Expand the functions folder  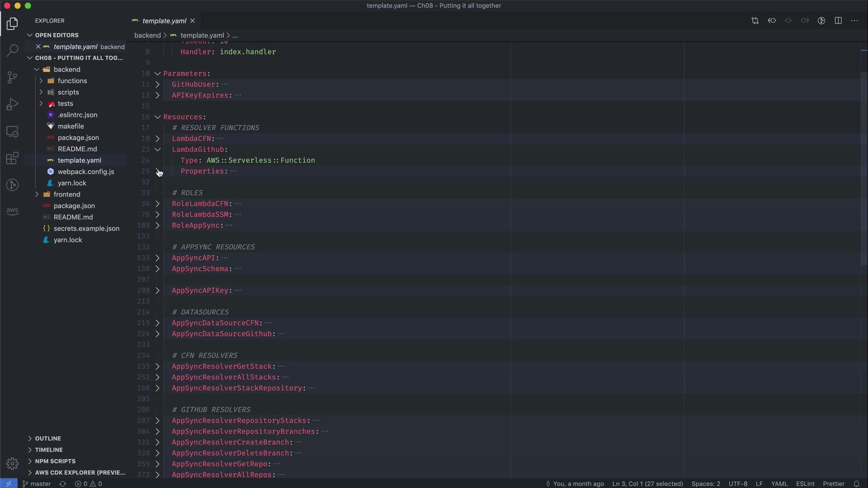pos(72,81)
